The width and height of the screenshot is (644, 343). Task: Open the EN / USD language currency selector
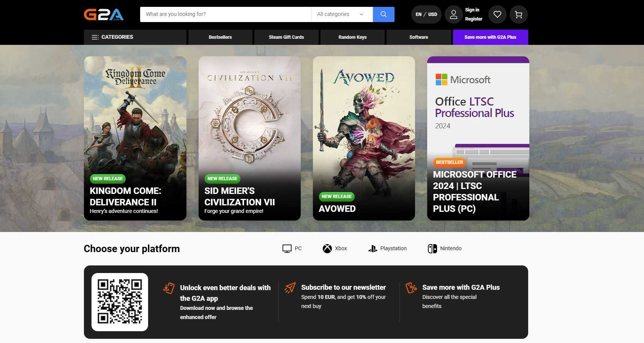pyautogui.click(x=426, y=14)
